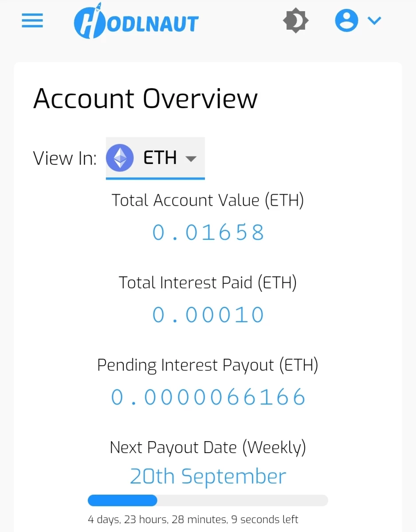Click the Pending Interest Payout amount
This screenshot has height=532, width=416.
208,397
